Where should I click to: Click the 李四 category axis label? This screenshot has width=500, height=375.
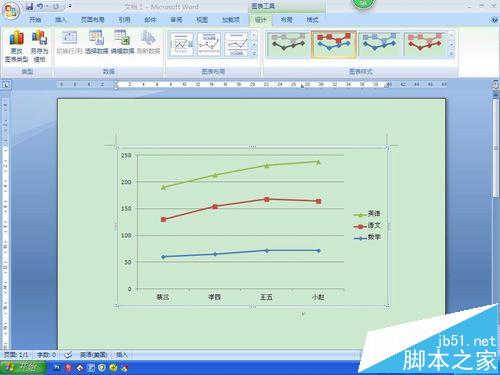point(215,297)
